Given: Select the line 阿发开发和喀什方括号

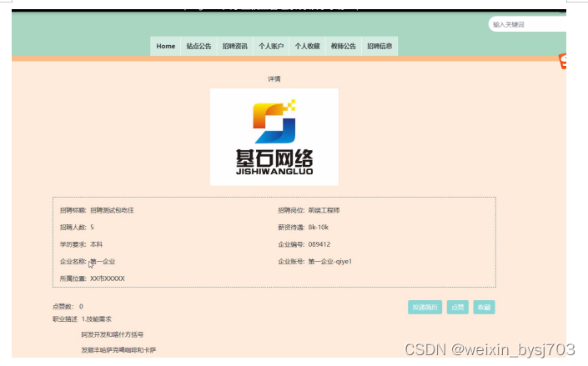Looking at the screenshot, I should pos(113,334).
